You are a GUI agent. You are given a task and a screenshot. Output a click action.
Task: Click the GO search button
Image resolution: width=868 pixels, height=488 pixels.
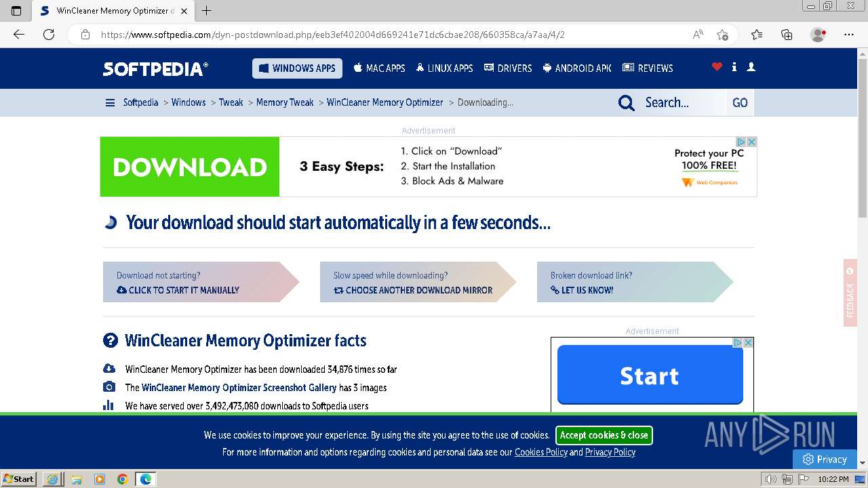[x=740, y=103]
